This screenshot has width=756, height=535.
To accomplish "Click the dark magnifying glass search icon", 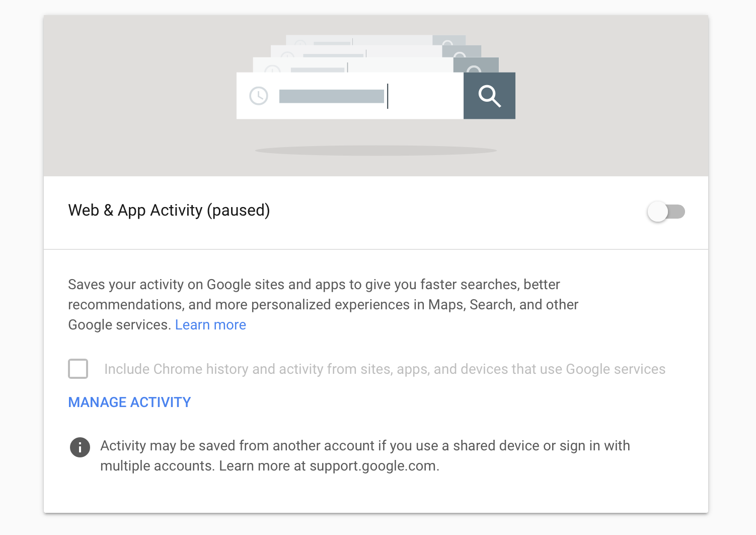I will [x=489, y=96].
